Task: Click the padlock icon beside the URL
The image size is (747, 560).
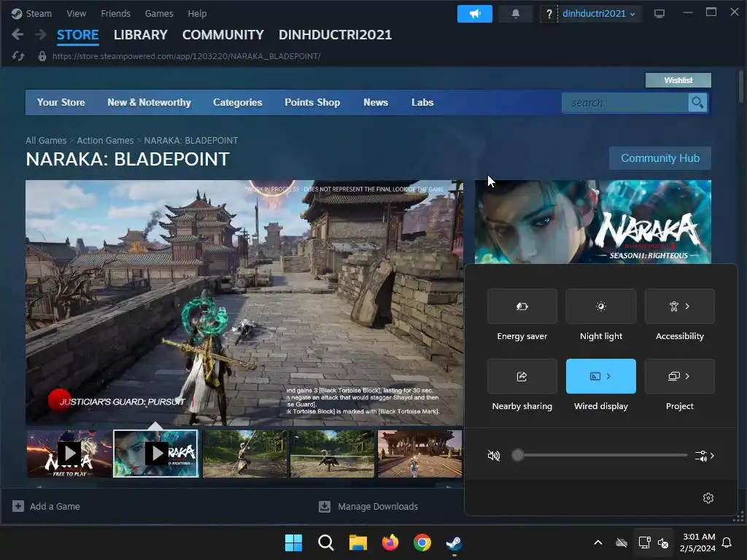Action: [x=42, y=56]
